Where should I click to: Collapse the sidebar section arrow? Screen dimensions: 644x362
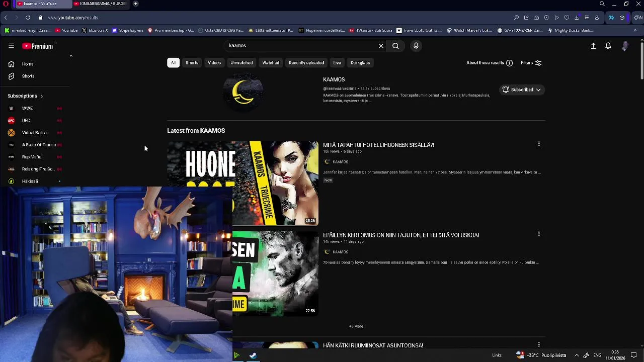(x=71, y=56)
